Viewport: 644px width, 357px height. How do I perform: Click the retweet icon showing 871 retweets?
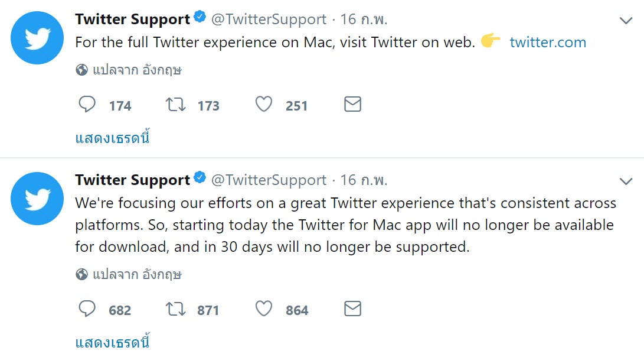(175, 309)
